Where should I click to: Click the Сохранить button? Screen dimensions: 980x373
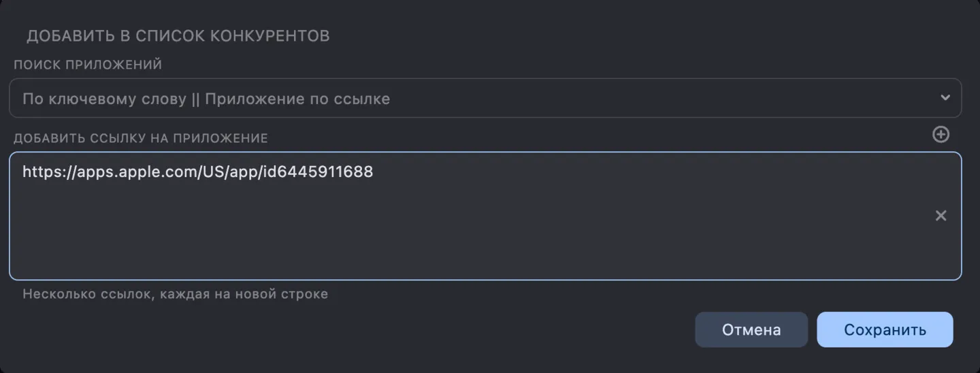click(x=885, y=330)
